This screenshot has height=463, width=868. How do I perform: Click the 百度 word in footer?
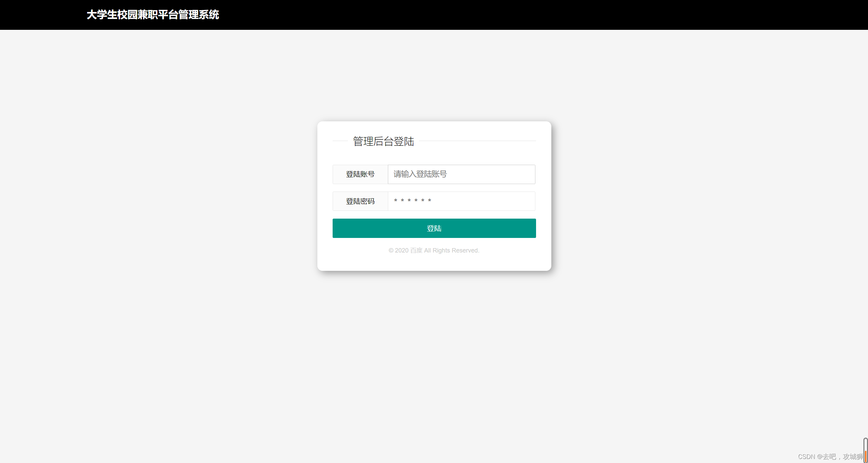416,250
